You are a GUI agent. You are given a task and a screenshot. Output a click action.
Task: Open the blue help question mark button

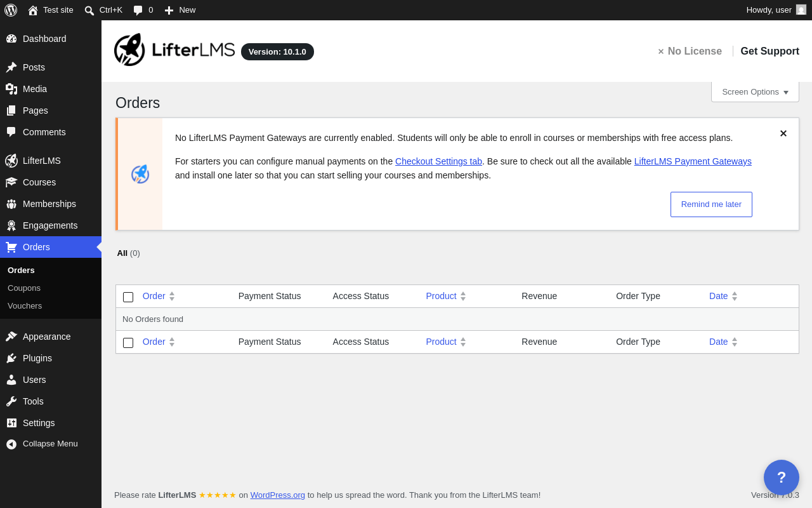point(782,478)
